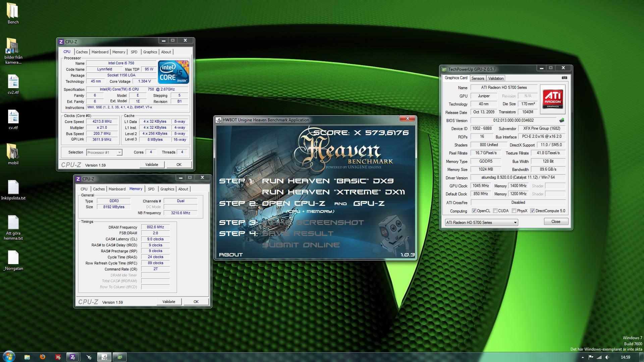Switch to Caches tab in top CPU-Z window
This screenshot has width=644, height=362.
[x=82, y=52]
